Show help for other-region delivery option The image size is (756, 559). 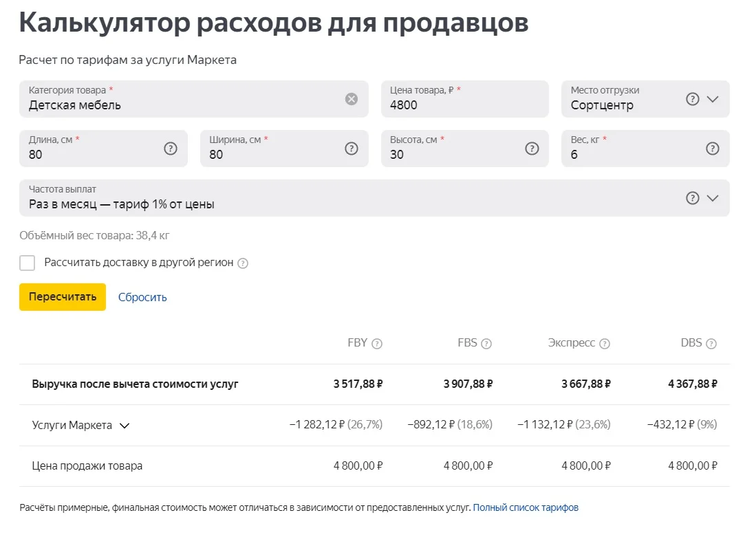point(243,263)
